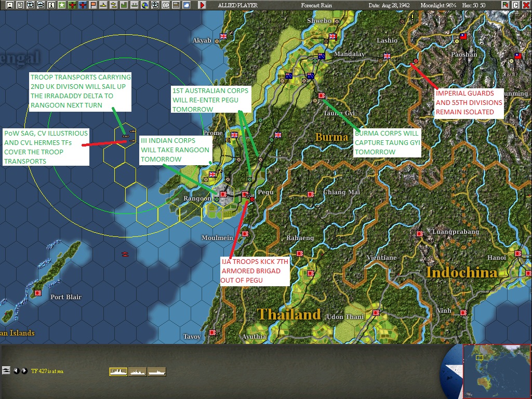532x399 pixels.
Task: Click the floppy disk save game icon
Action: click(x=9, y=5)
